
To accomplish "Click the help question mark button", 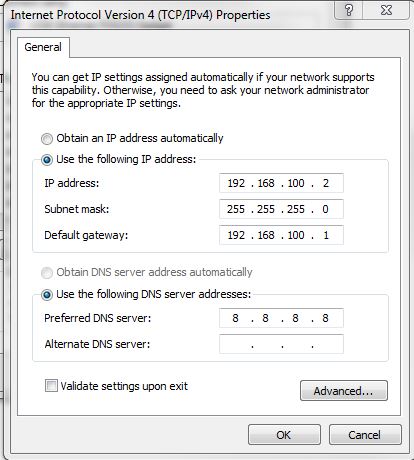I will coord(349,10).
